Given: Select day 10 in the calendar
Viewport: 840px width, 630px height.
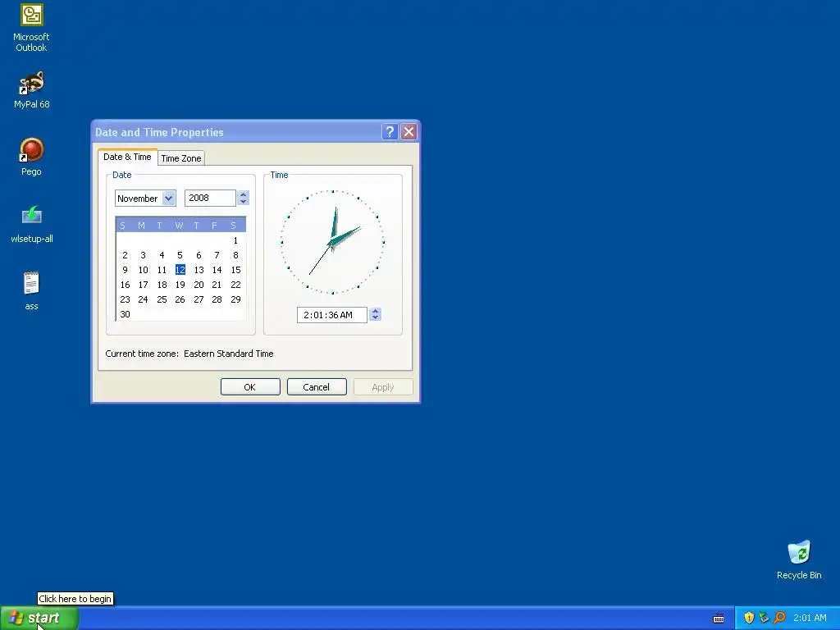Looking at the screenshot, I should (143, 270).
